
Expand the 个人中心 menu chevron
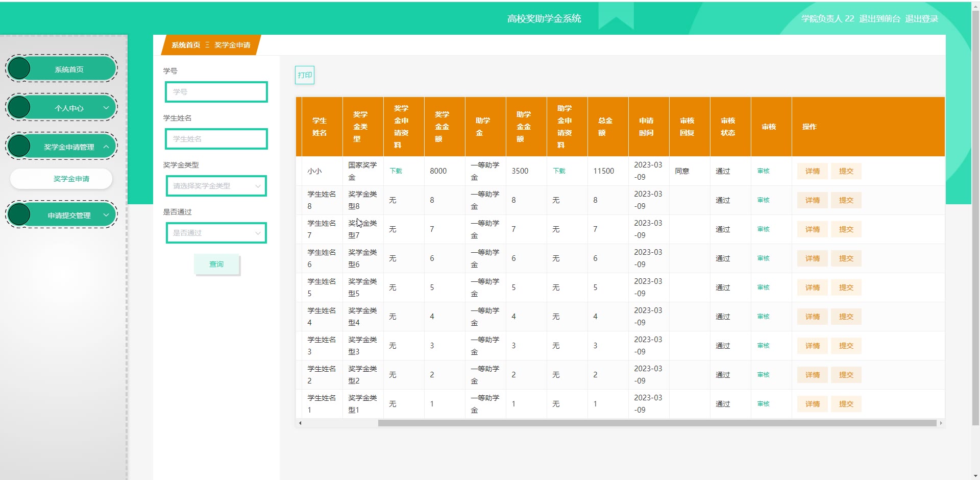[106, 108]
